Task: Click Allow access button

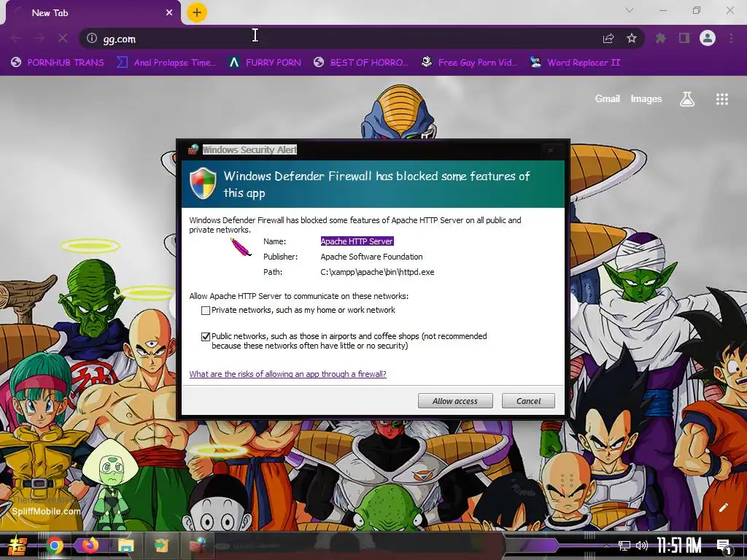Action: click(455, 401)
